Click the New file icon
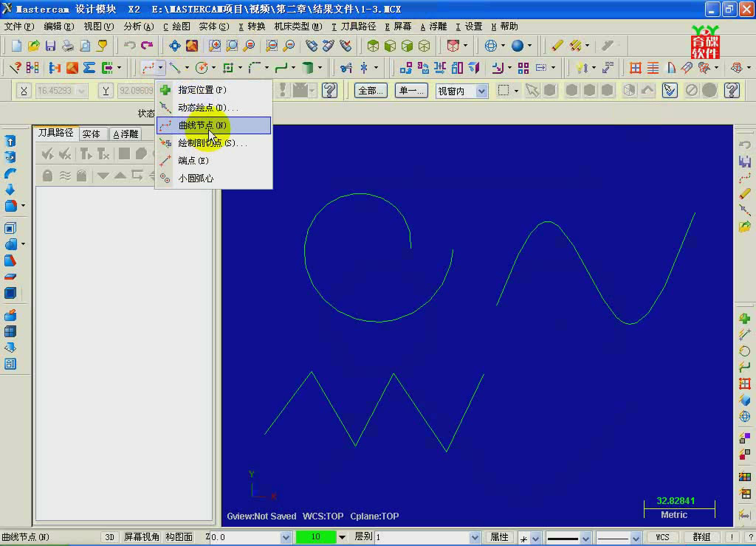The height and width of the screenshot is (546, 756). click(x=16, y=46)
